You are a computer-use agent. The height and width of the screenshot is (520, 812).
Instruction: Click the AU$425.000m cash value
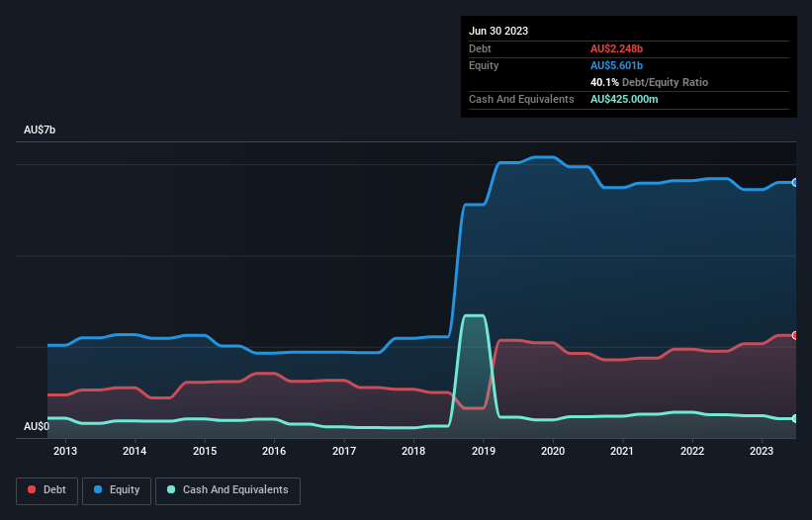point(624,99)
